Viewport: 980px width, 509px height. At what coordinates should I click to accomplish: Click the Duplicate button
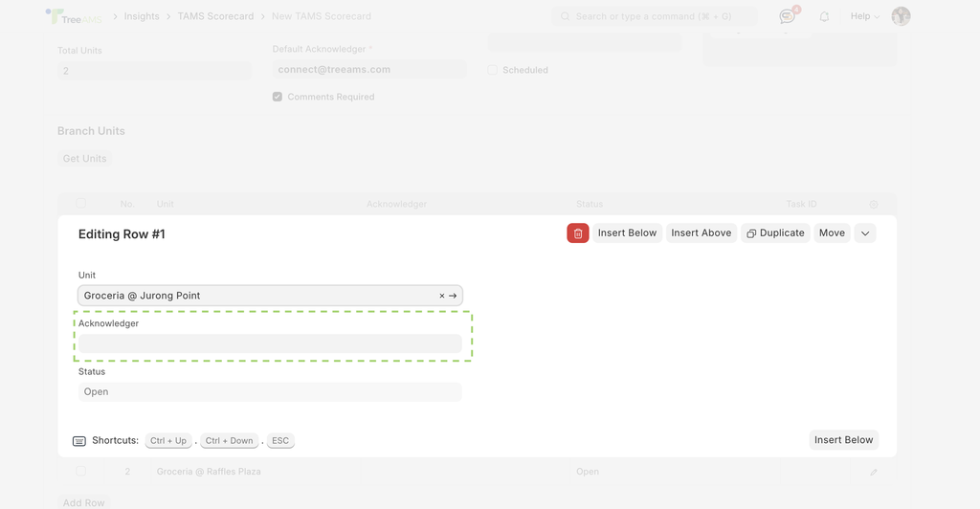(775, 232)
